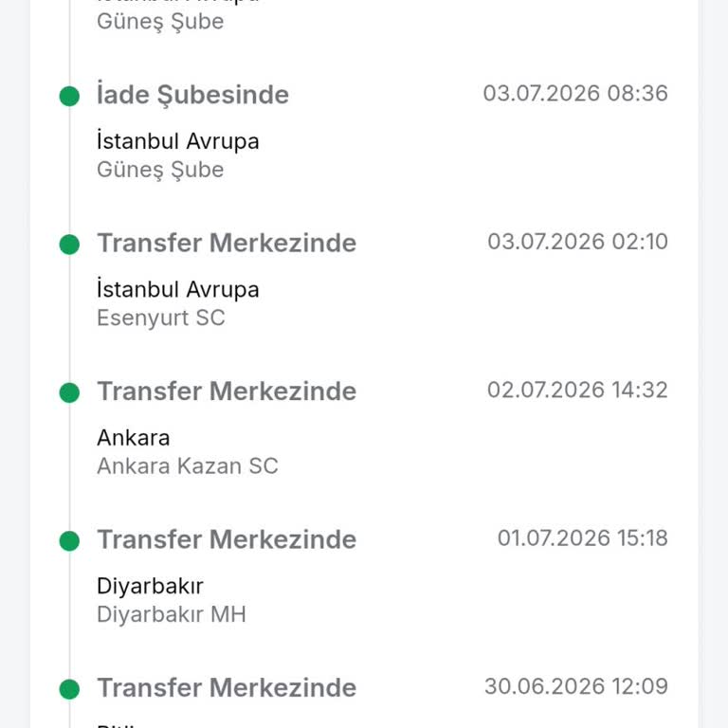
Task: Select the İade Şubesinde status heading
Action: [192, 95]
